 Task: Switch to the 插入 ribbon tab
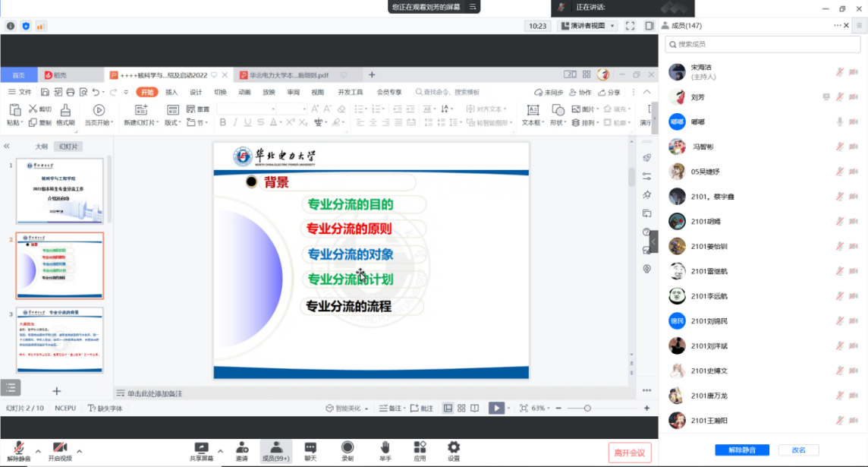(x=171, y=92)
